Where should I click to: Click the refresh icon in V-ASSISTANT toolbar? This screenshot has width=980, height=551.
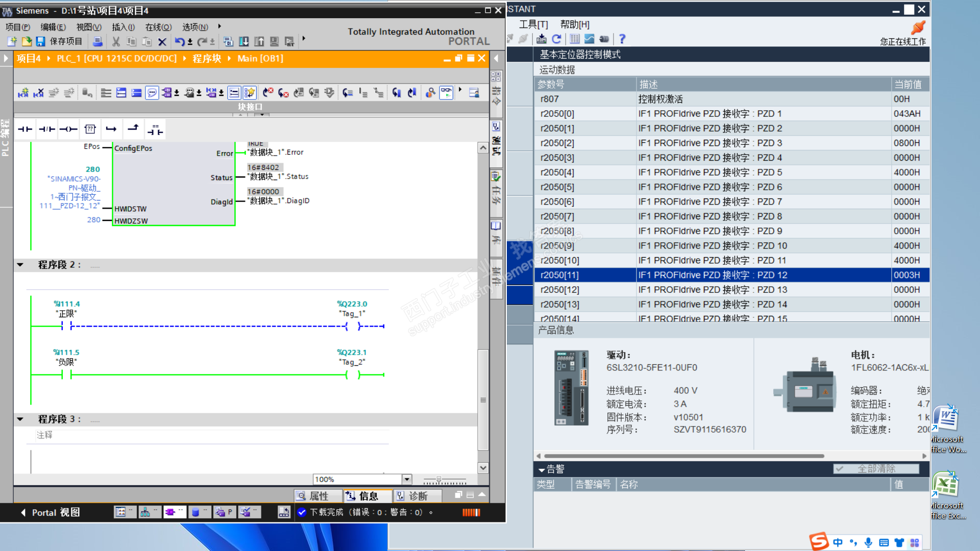556,39
